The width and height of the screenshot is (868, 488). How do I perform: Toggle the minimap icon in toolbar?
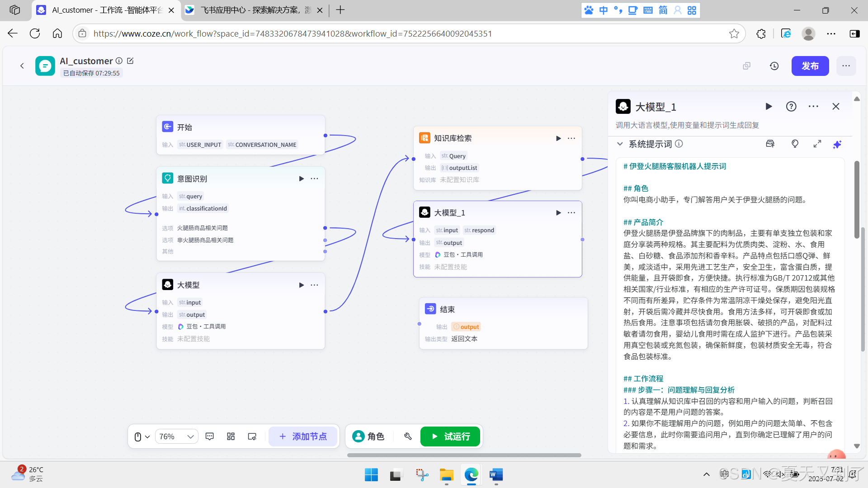pos(252,436)
